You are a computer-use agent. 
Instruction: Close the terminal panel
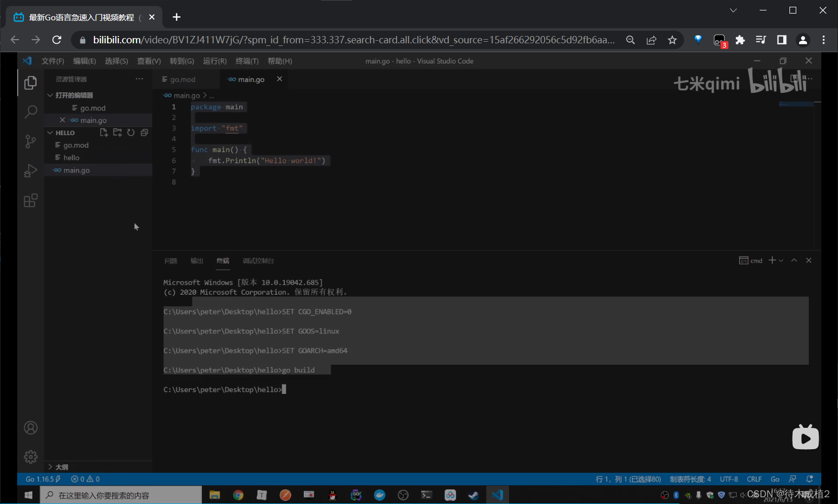[809, 260]
